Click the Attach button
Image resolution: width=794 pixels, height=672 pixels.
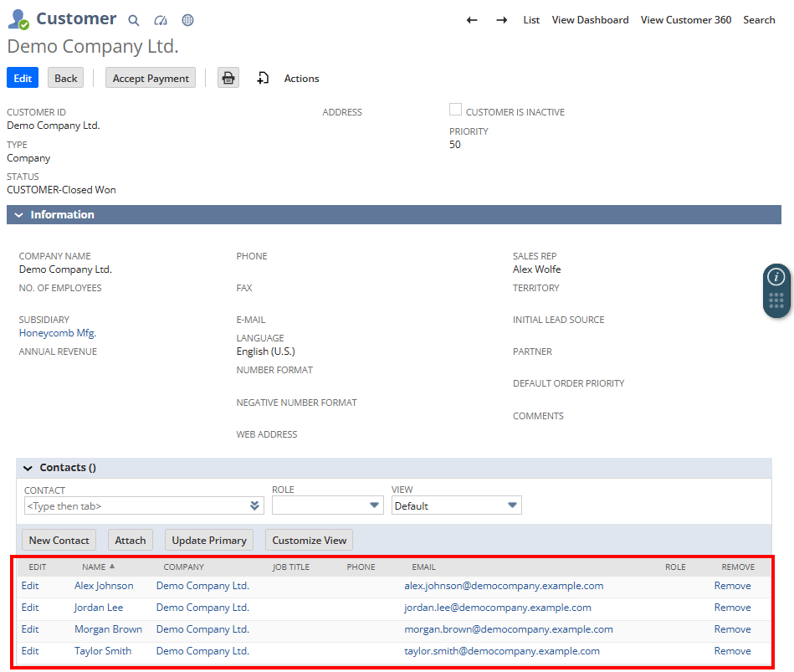[x=131, y=540]
